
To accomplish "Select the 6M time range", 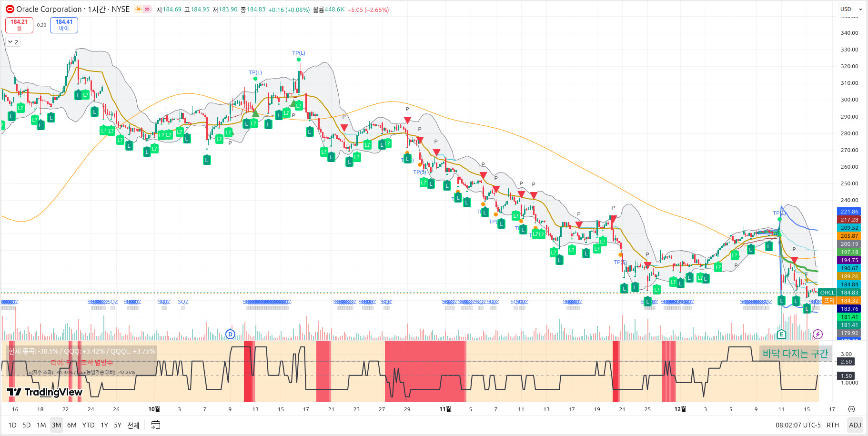I will [x=71, y=425].
